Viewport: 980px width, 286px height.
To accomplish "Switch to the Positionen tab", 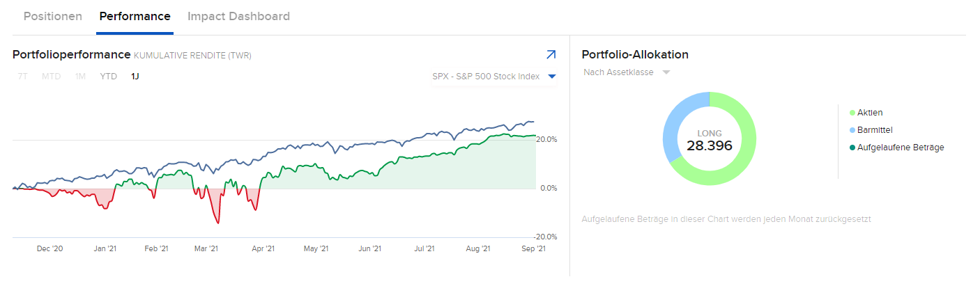I will pyautogui.click(x=53, y=16).
